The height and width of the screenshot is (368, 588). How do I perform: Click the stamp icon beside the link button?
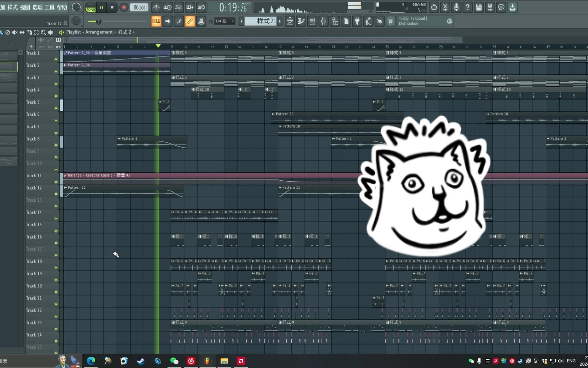point(201,21)
